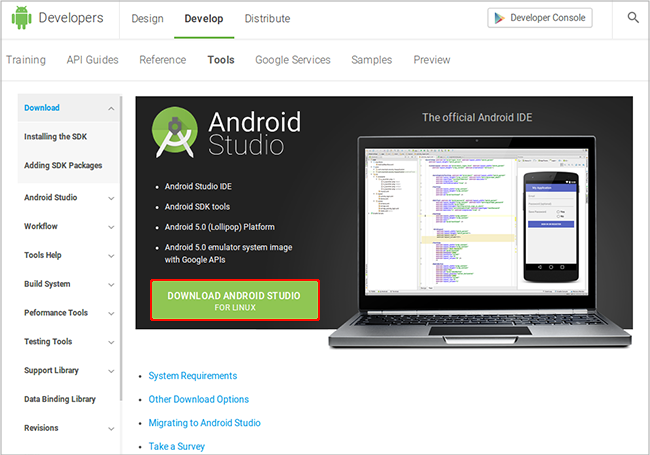
Task: Click the Revisions sidebar label
Action: click(x=41, y=428)
